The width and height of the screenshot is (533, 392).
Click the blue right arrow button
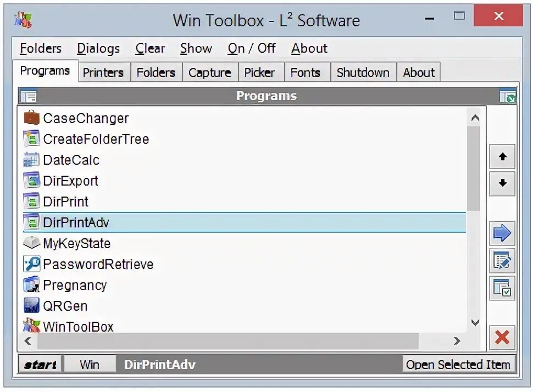click(x=502, y=233)
